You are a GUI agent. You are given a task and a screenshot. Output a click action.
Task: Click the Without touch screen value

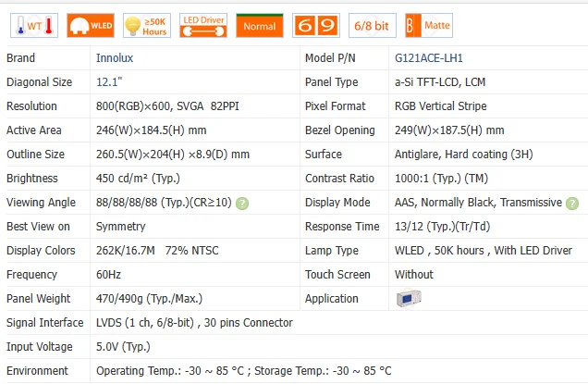(x=414, y=275)
